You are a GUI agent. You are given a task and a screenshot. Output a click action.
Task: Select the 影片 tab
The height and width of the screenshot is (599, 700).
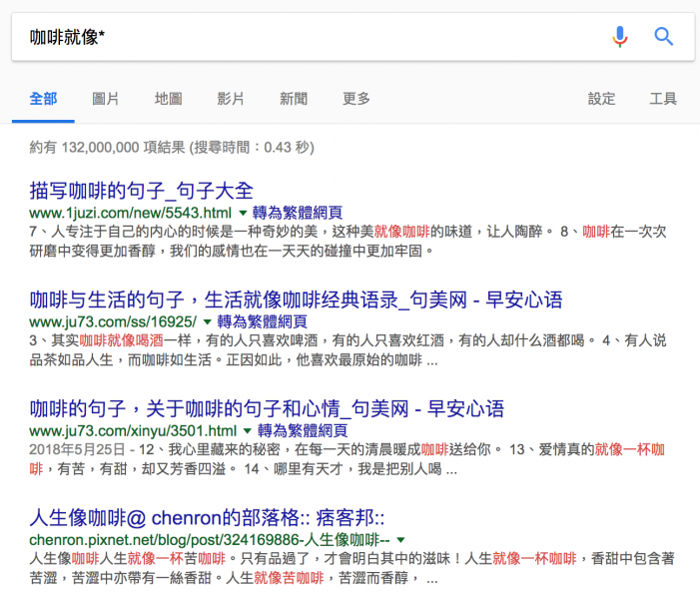tap(231, 99)
